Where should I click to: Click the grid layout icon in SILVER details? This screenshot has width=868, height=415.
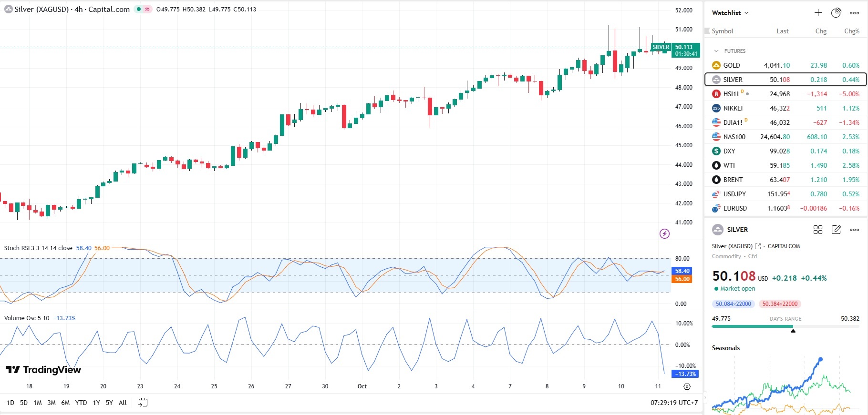click(x=818, y=230)
